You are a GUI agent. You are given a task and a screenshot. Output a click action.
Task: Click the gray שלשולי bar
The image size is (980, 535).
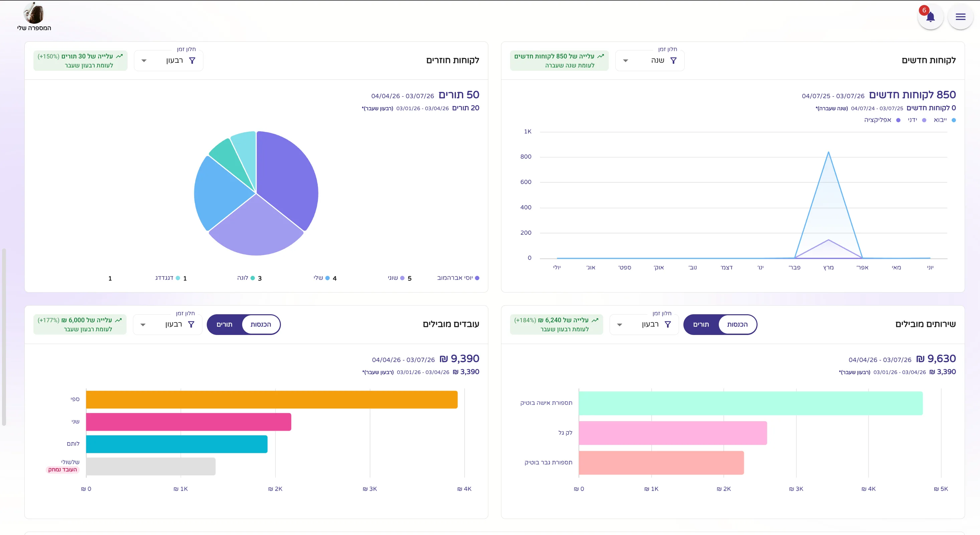(x=151, y=467)
